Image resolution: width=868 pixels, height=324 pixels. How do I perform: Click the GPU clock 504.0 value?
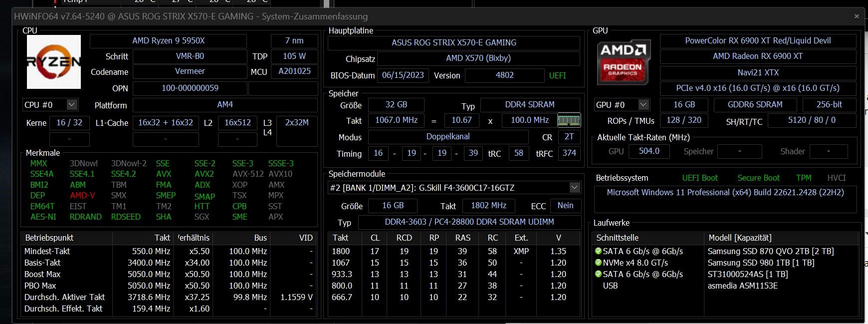click(x=649, y=151)
